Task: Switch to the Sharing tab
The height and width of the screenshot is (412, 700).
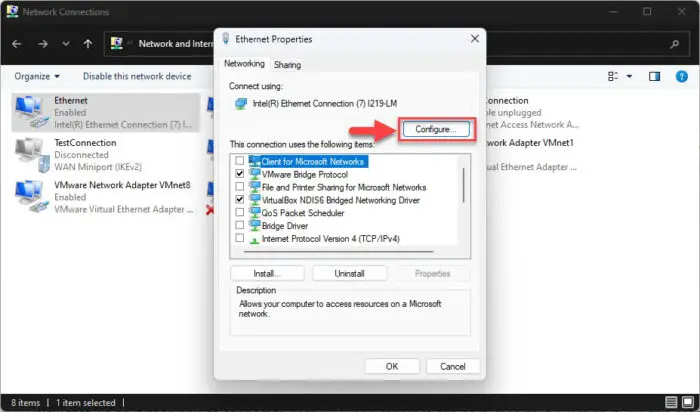Action: click(x=288, y=65)
